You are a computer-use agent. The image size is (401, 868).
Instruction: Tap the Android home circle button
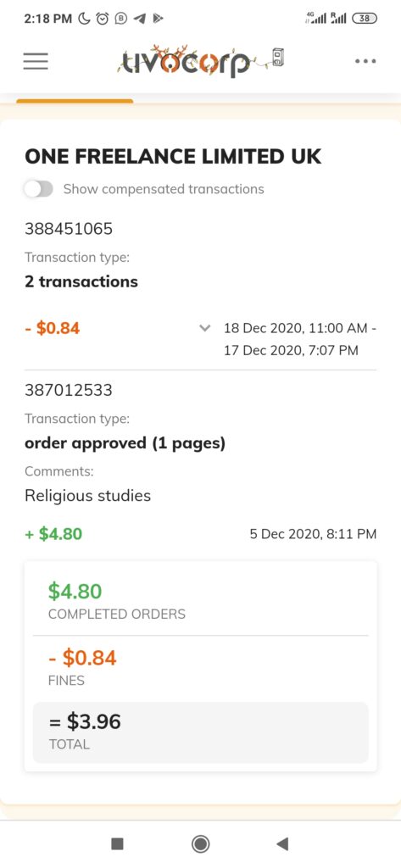[200, 843]
